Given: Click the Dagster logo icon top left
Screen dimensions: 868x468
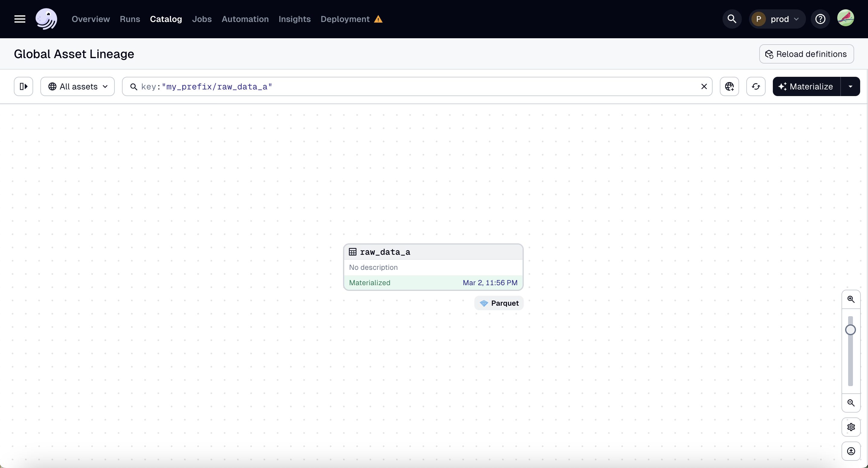Looking at the screenshot, I should 46,19.
